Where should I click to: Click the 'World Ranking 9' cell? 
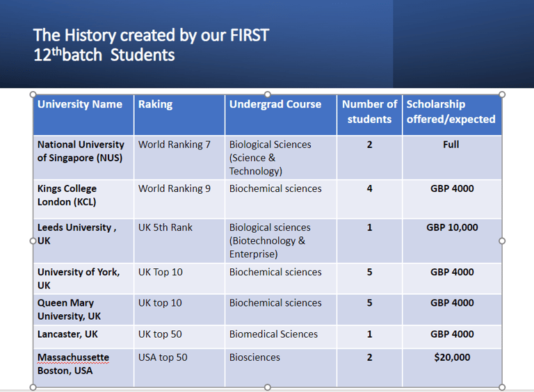click(179, 199)
